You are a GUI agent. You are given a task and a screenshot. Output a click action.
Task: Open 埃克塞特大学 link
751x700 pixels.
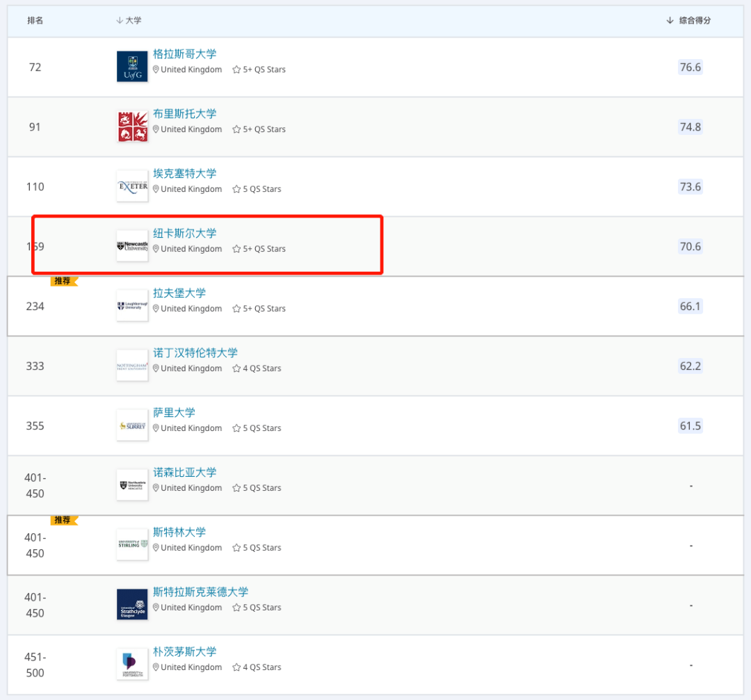click(x=184, y=174)
